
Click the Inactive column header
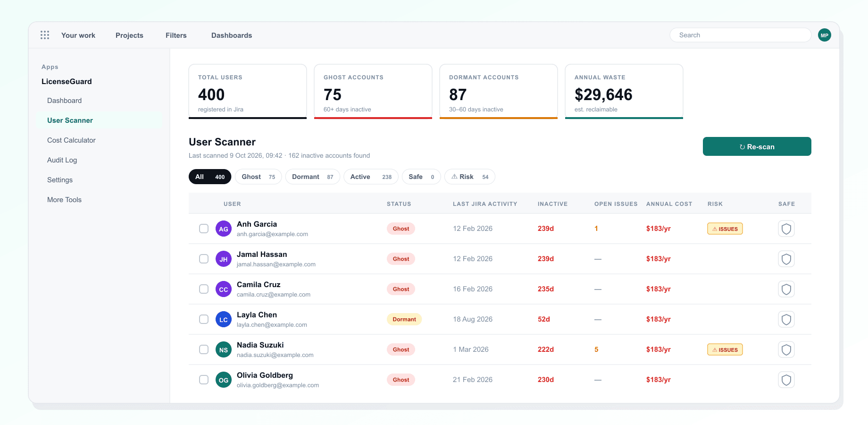[553, 204]
